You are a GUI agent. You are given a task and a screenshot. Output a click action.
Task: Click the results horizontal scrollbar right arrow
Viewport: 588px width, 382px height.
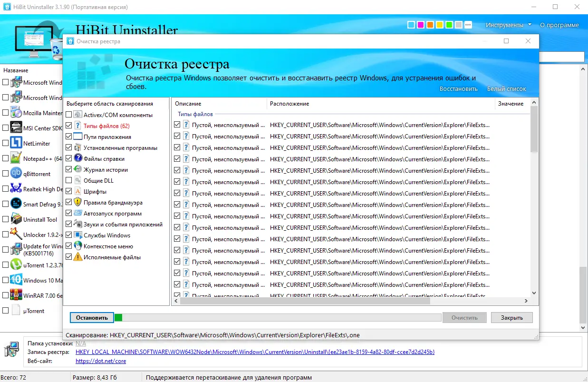[x=526, y=301]
